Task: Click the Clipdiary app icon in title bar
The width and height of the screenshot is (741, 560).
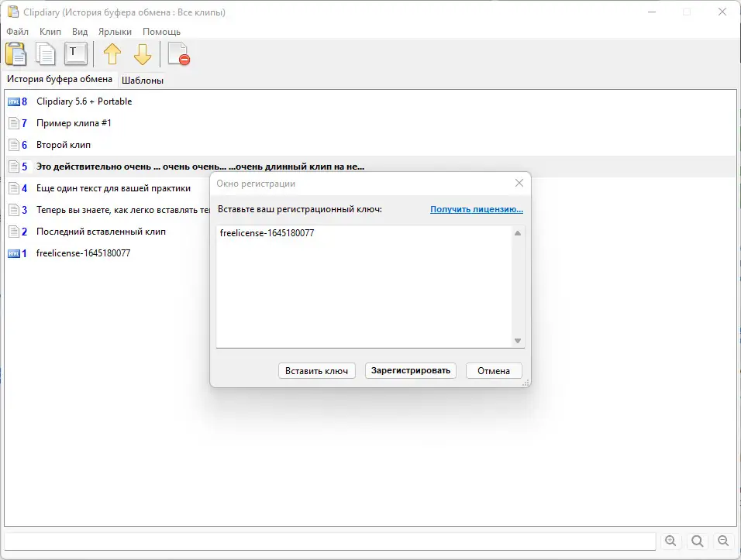Action: [12, 12]
